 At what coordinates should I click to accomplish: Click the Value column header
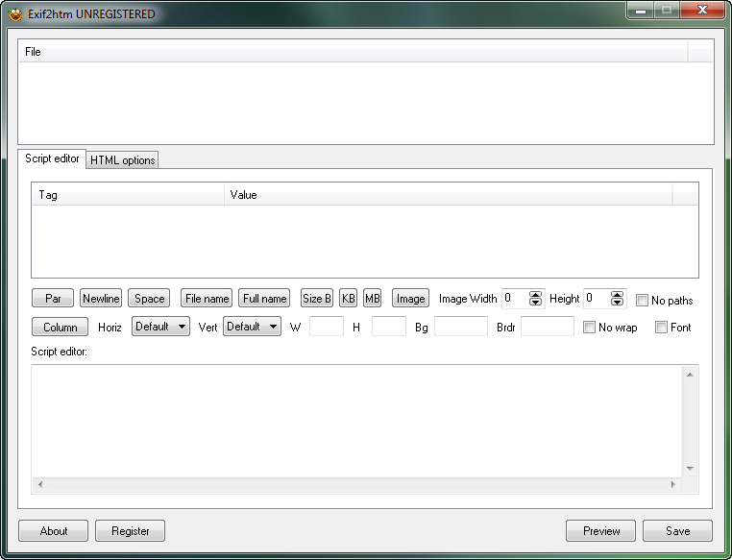tap(449, 195)
